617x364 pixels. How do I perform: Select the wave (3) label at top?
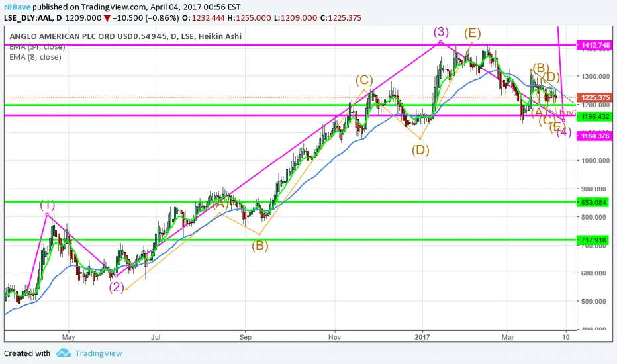441,32
